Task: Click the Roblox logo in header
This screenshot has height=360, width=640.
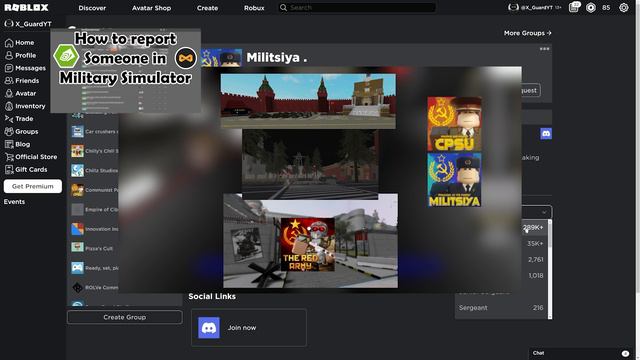Action: click(x=27, y=7)
